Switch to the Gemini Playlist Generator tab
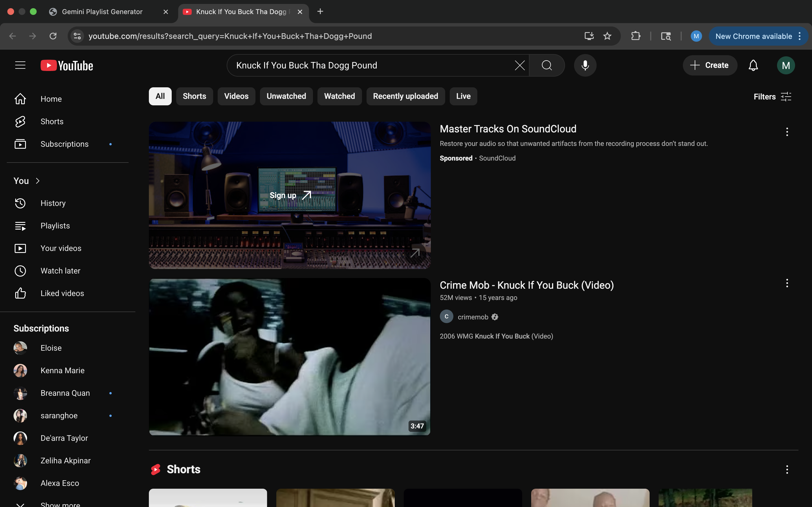This screenshot has height=507, width=812. (x=102, y=12)
